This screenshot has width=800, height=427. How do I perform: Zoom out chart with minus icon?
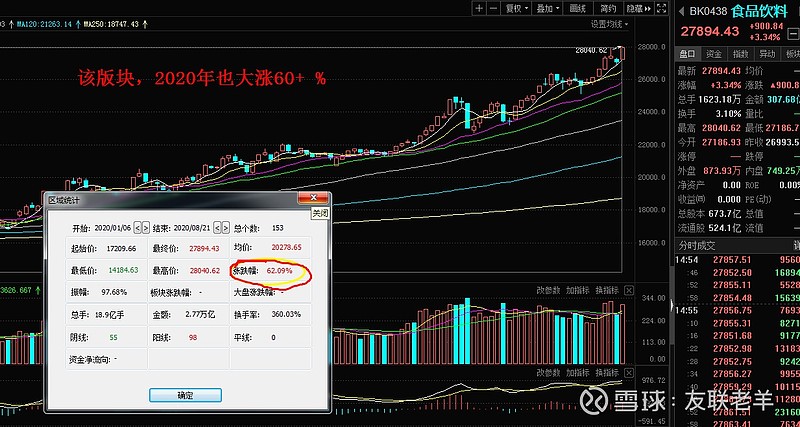[x=493, y=9]
